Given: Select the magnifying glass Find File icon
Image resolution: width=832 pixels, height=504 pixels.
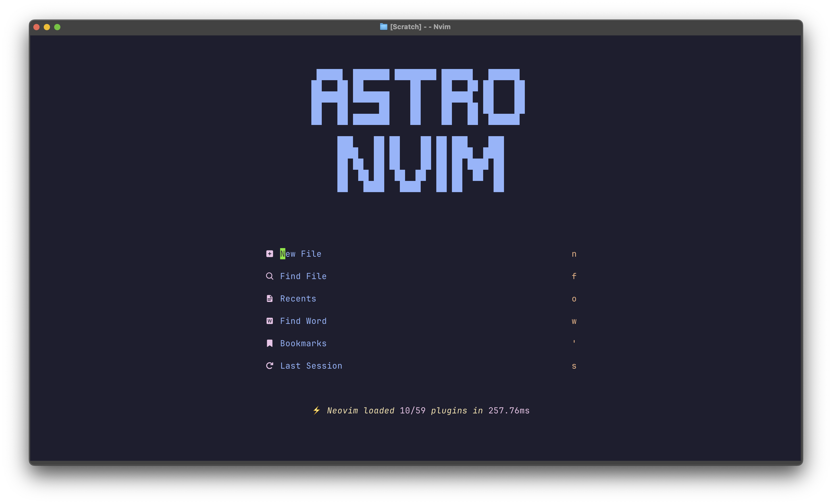Looking at the screenshot, I should 269,276.
